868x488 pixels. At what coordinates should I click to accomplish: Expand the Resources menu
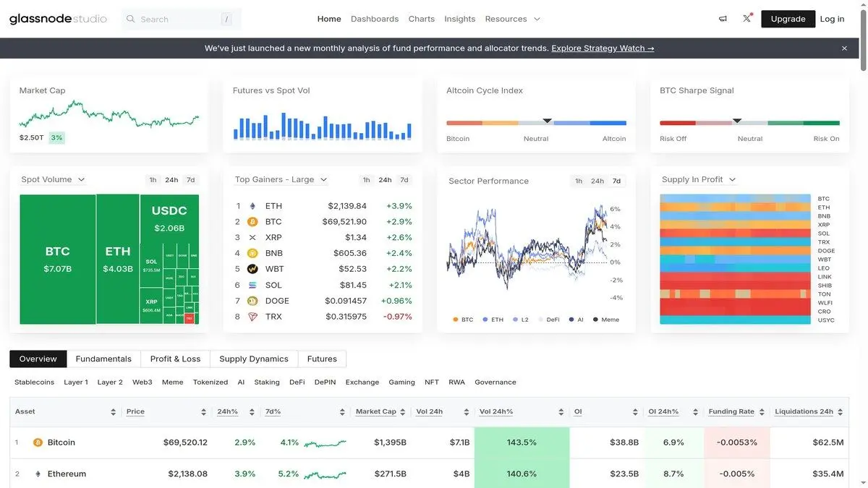(513, 19)
